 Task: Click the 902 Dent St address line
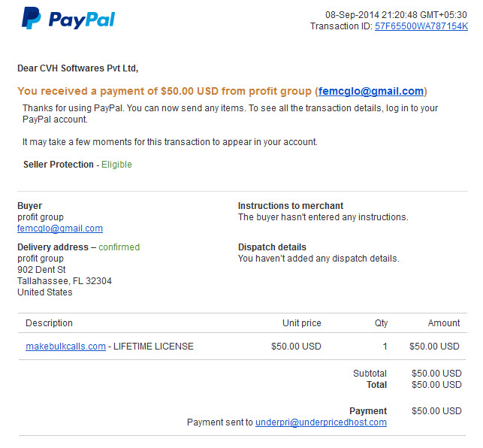[41, 270]
